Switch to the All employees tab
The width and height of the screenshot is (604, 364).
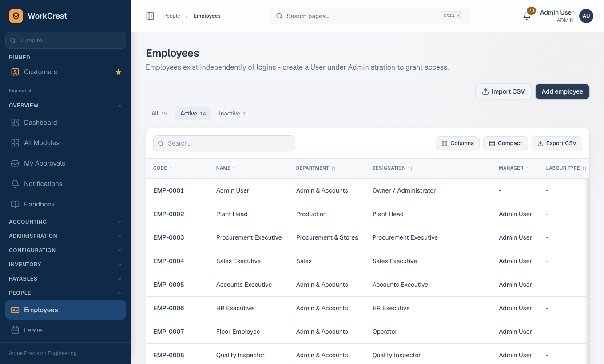pyautogui.click(x=159, y=114)
